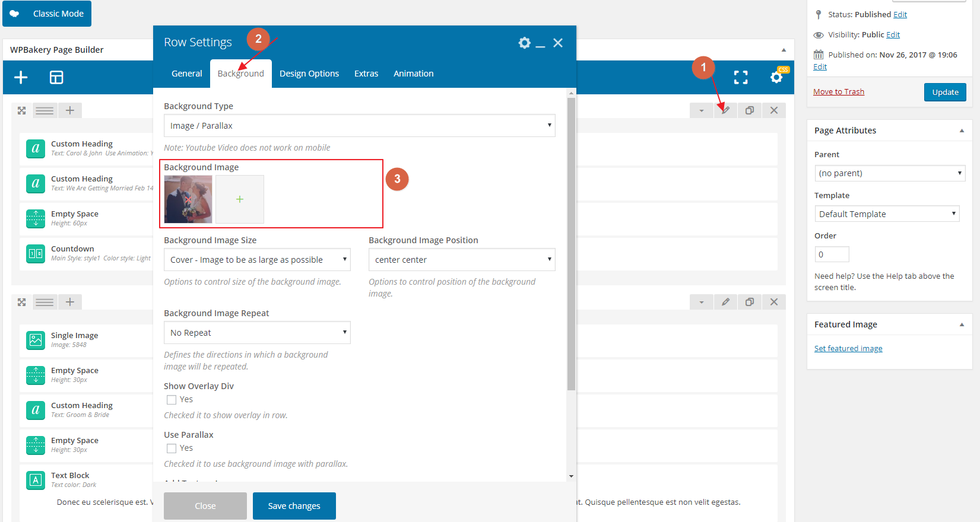Click the Update publish button
980x522 pixels.
pos(945,92)
